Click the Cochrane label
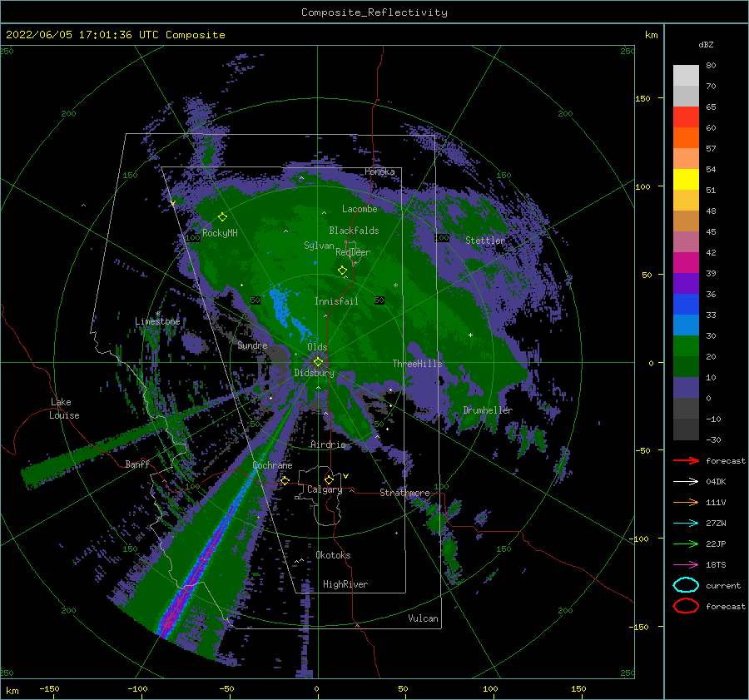The width and height of the screenshot is (749, 700). [x=272, y=465]
